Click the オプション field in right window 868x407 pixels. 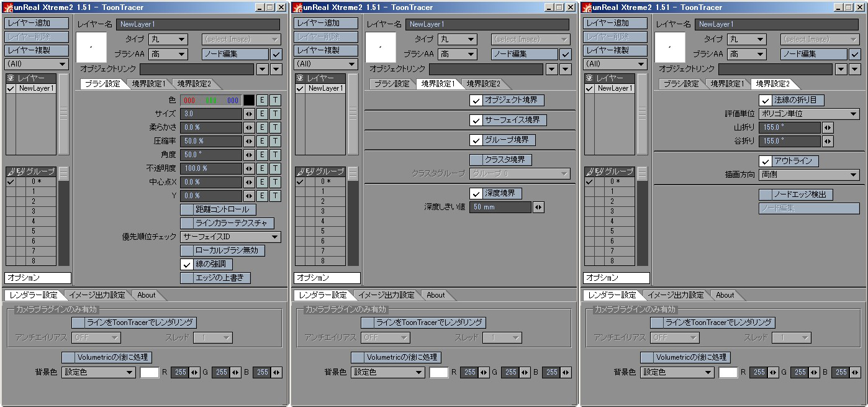click(x=616, y=278)
